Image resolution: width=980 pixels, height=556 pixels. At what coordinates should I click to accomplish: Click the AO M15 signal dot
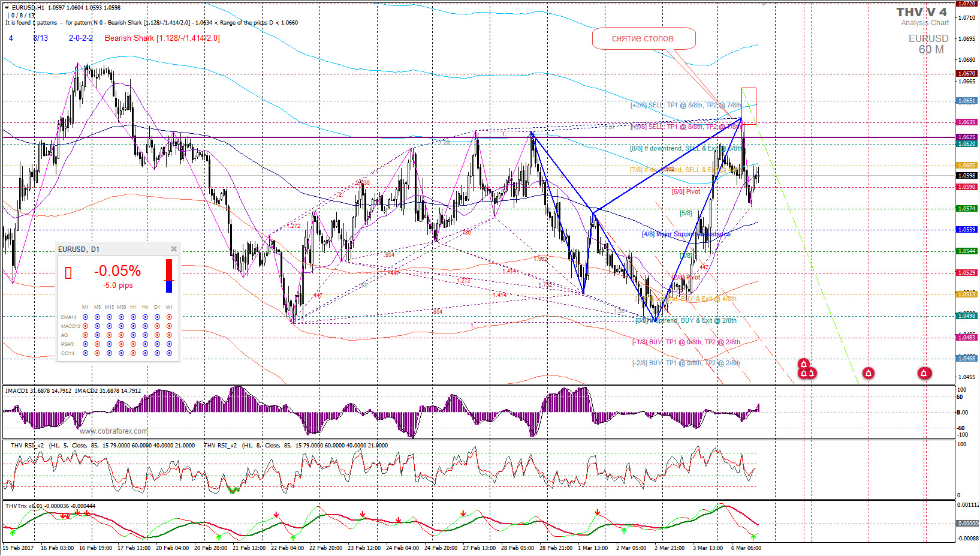pyautogui.click(x=109, y=335)
